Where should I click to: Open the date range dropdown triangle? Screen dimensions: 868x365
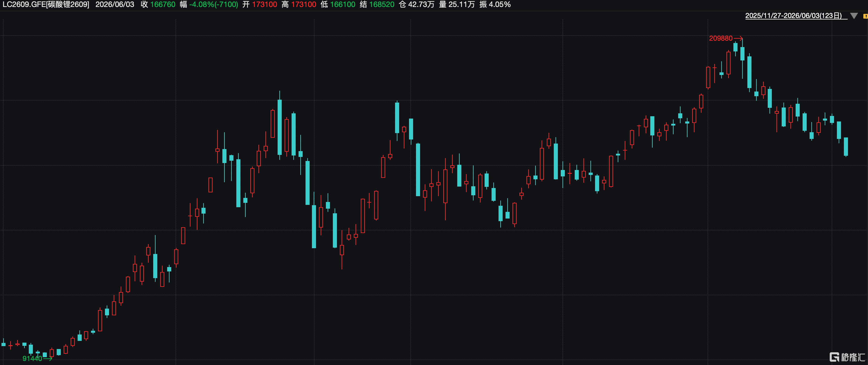coord(854,16)
